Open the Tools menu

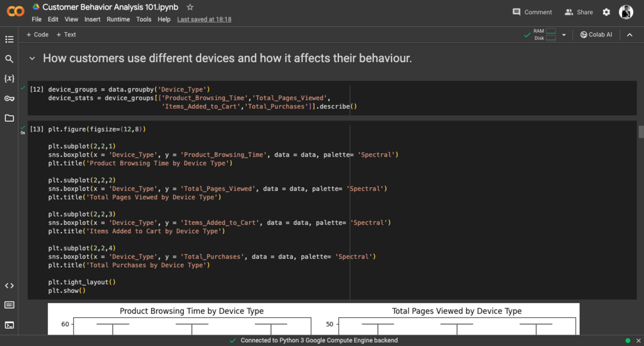click(x=144, y=19)
